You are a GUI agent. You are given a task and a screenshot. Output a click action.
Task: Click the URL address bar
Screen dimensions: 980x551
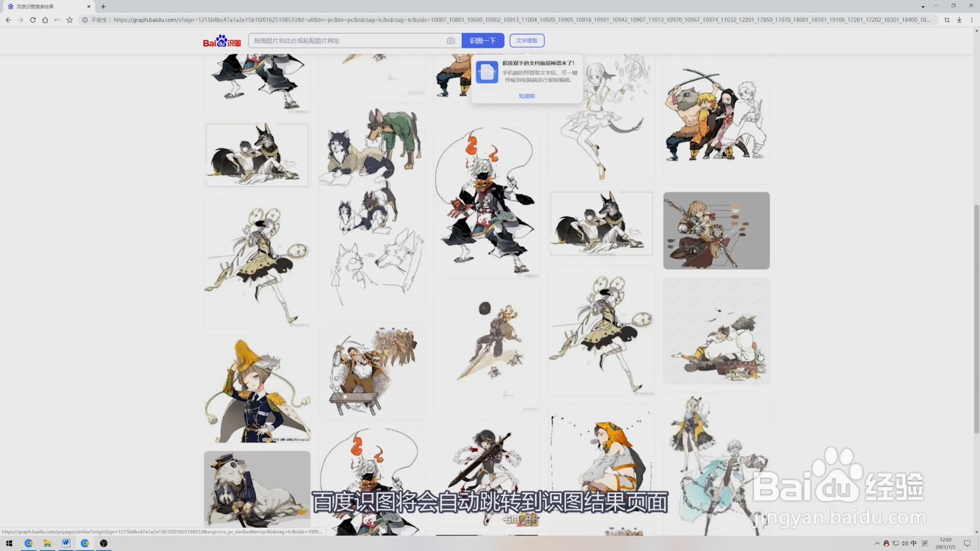pos(521,20)
